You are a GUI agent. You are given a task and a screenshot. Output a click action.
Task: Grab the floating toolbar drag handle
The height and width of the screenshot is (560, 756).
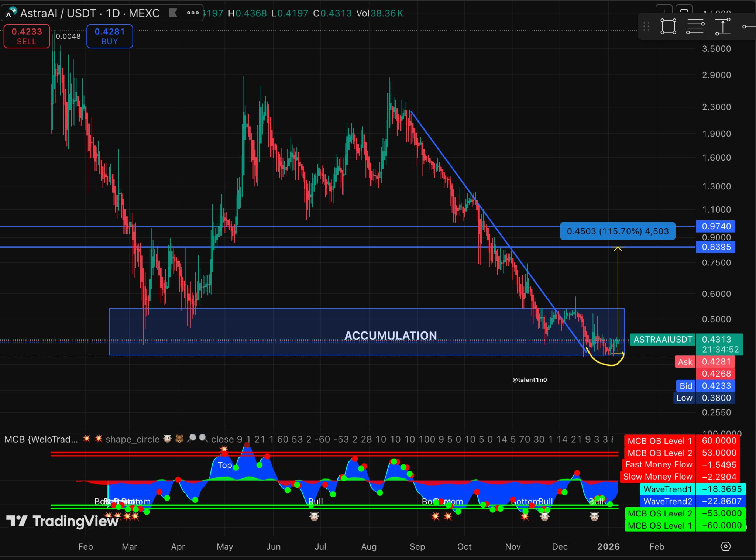click(x=646, y=27)
